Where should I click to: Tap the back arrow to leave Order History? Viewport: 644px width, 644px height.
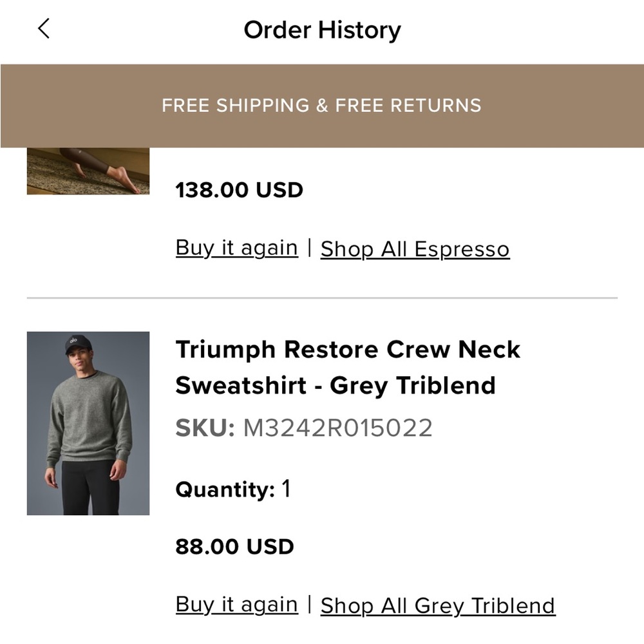tap(43, 29)
